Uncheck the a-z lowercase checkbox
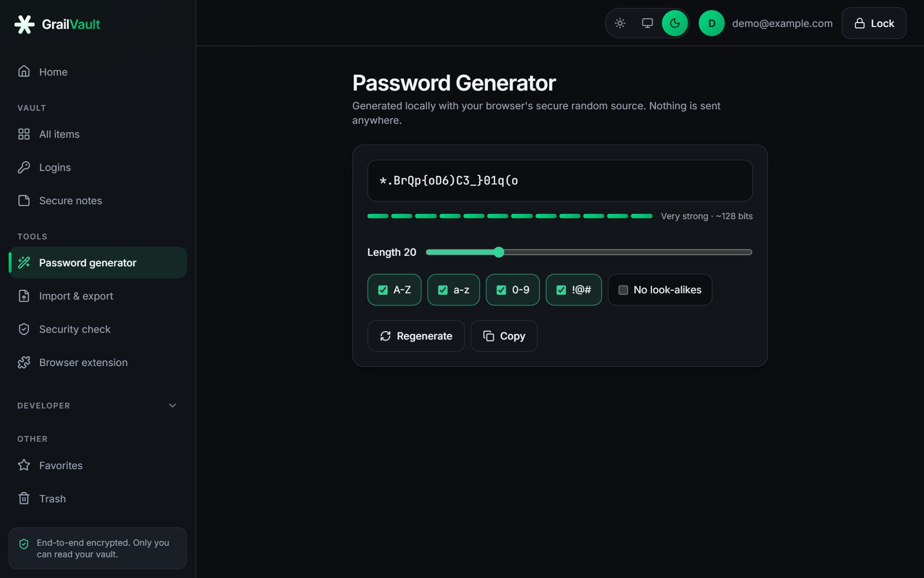Image resolution: width=924 pixels, height=578 pixels. pos(443,290)
